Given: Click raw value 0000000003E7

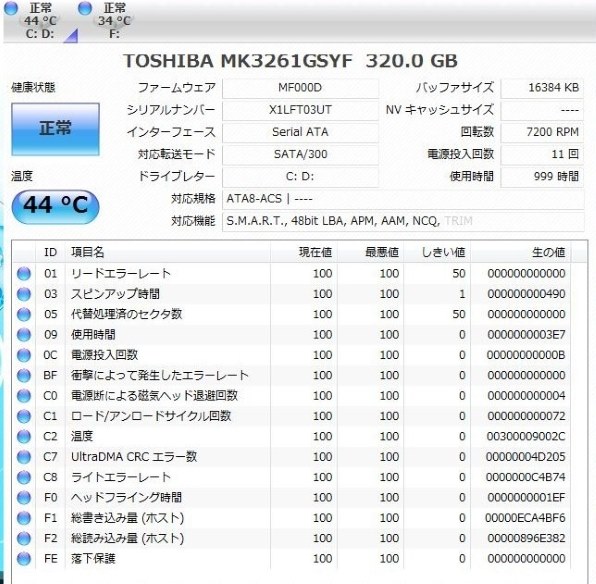Looking at the screenshot, I should click(526, 335).
